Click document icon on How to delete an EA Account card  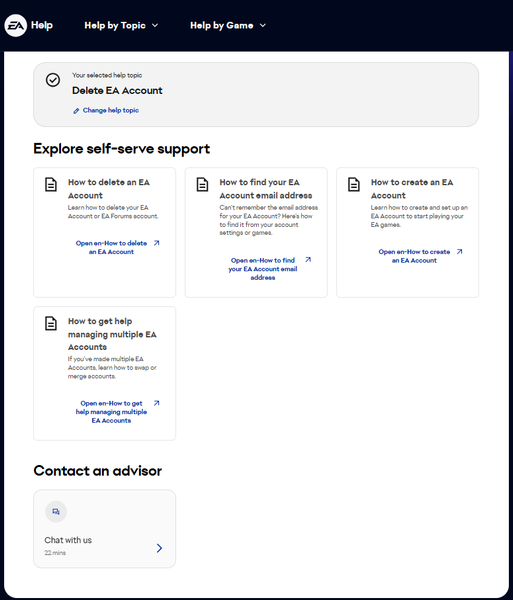[51, 184]
